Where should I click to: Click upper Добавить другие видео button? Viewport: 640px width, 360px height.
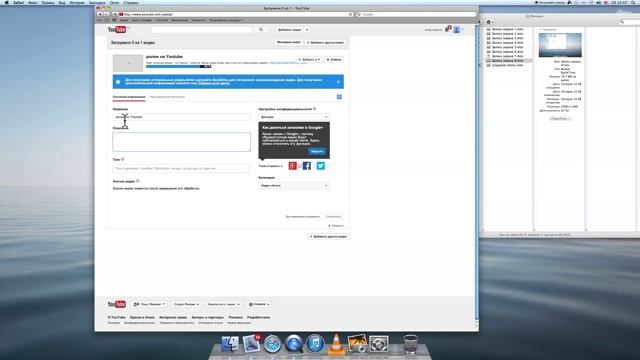click(325, 42)
